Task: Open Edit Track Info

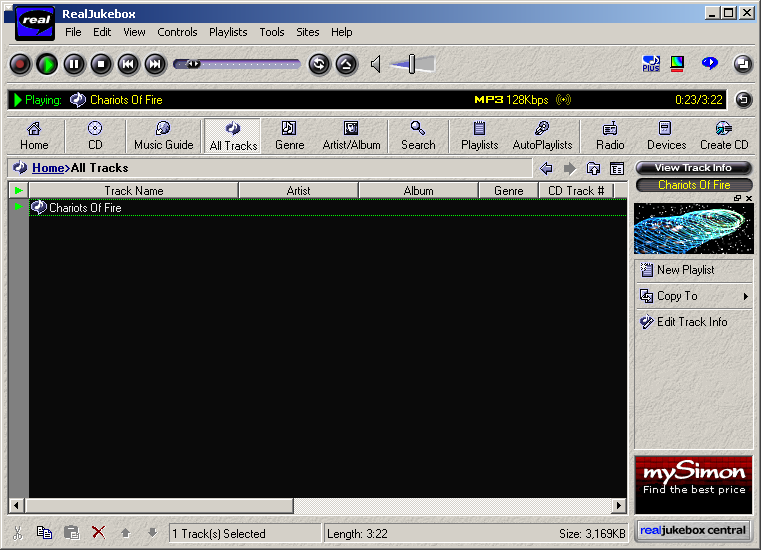Action: click(694, 322)
